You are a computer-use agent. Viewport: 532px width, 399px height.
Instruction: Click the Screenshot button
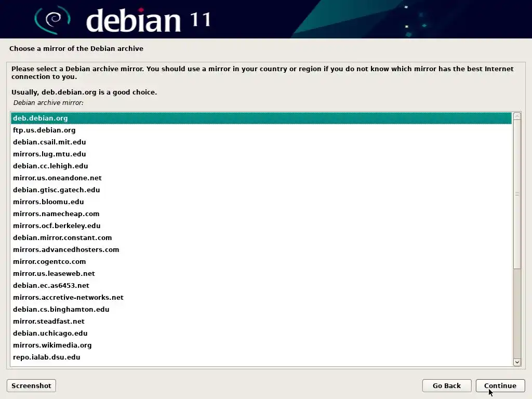pyautogui.click(x=31, y=386)
